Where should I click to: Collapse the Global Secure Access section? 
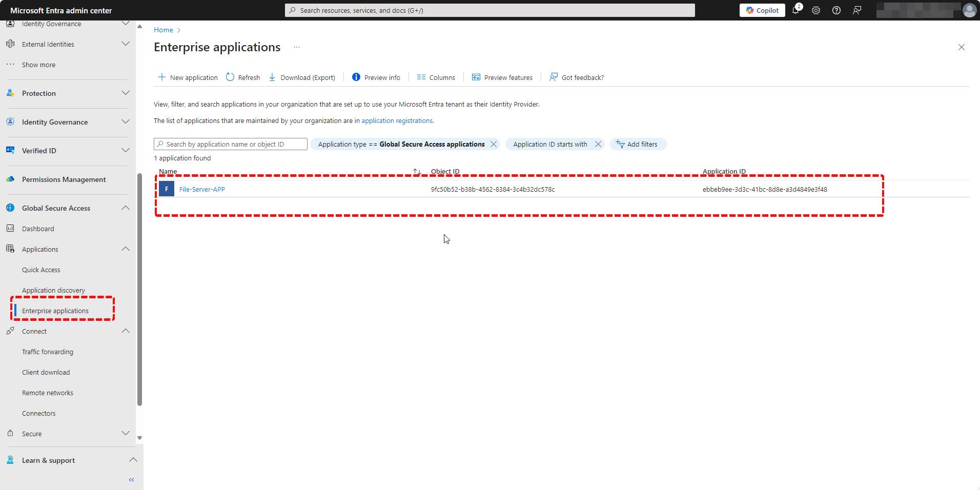(125, 208)
